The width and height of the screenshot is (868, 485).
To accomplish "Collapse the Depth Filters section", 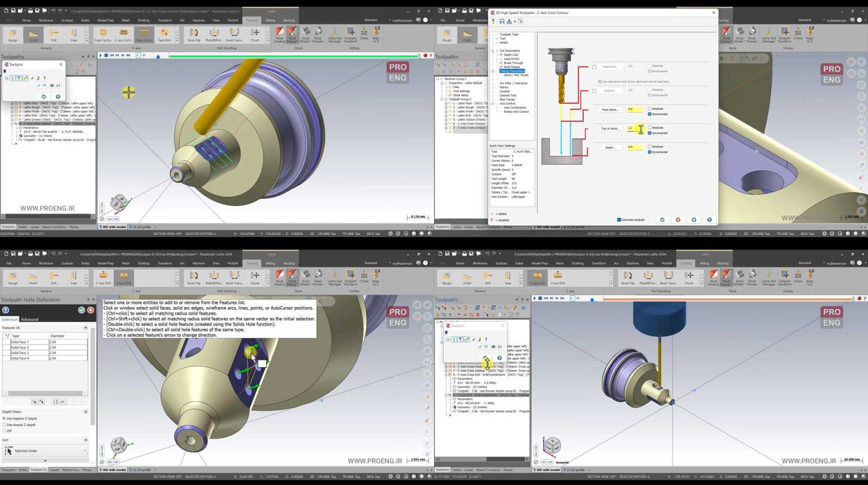I will (x=86, y=412).
